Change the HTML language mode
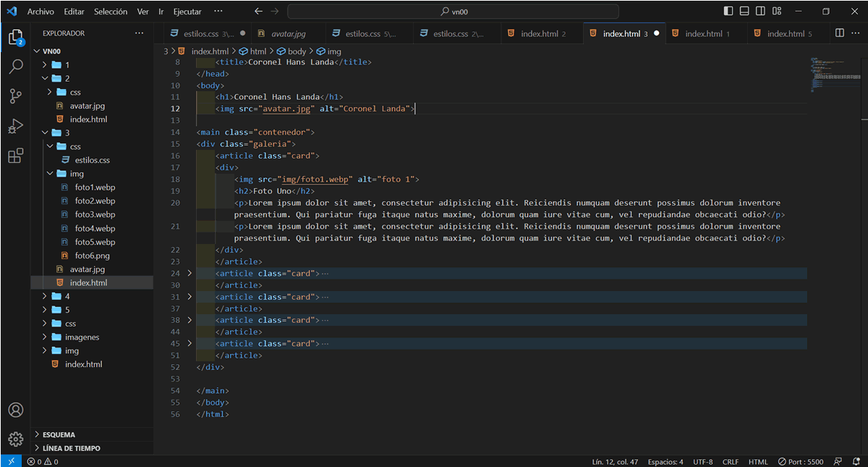 point(758,462)
